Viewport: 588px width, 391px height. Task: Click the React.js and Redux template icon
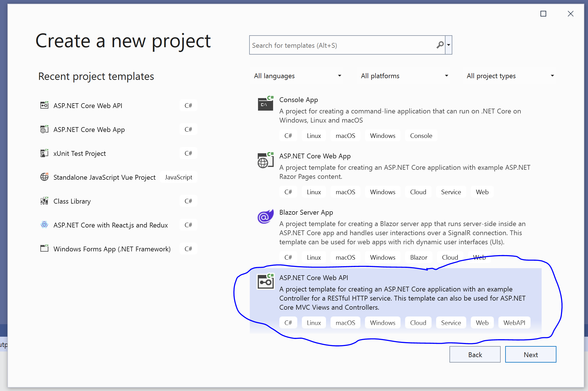(44, 225)
